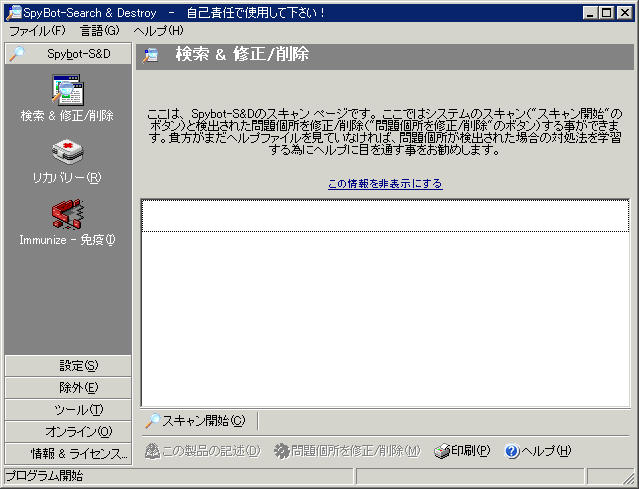Minimize the SpyBot window

pos(590,13)
